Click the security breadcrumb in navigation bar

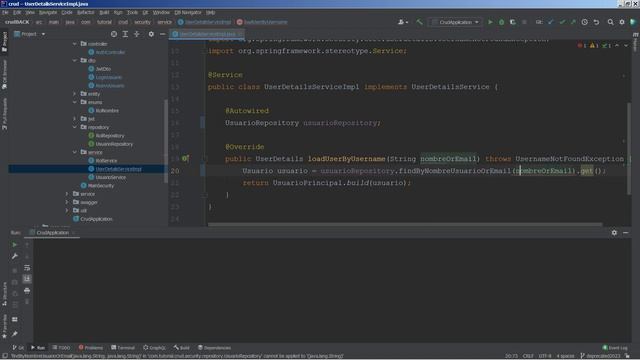pyautogui.click(x=142, y=22)
